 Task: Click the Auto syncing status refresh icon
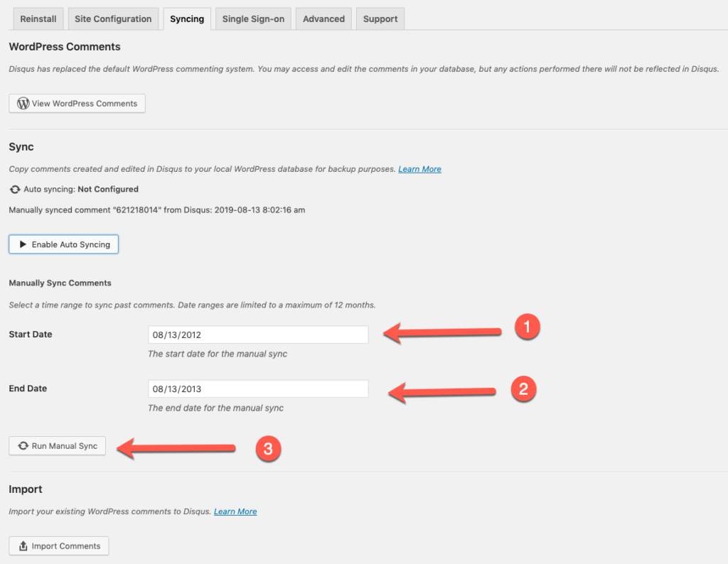[x=15, y=189]
